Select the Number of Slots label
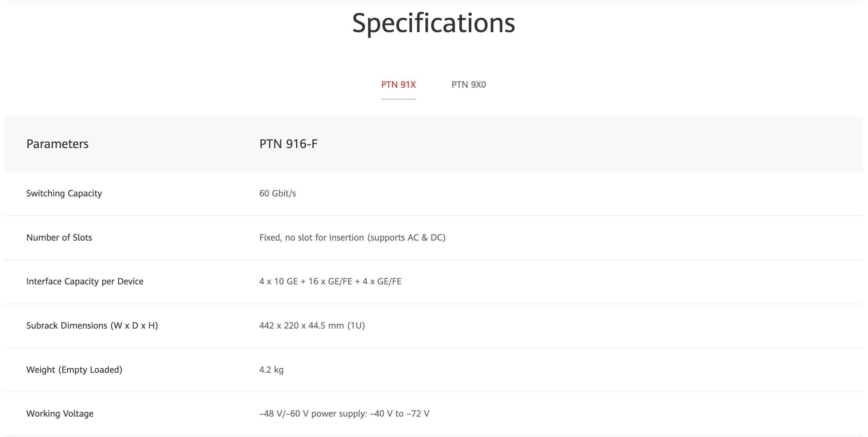The width and height of the screenshot is (868, 437). [x=59, y=237]
